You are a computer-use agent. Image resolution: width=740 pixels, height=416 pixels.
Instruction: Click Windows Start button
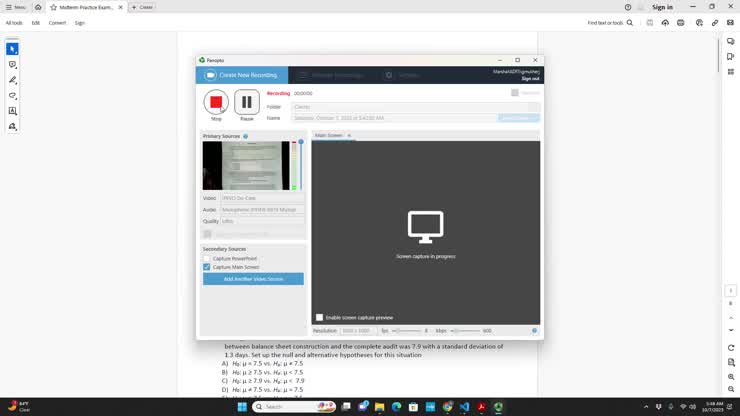(242, 407)
